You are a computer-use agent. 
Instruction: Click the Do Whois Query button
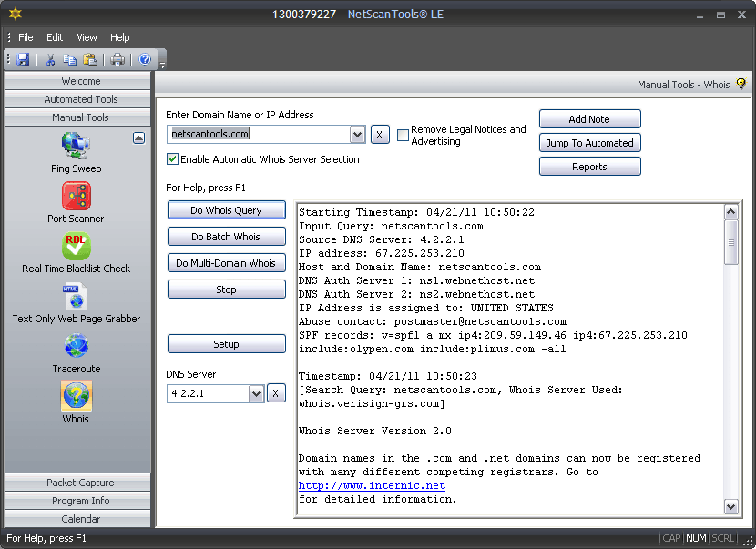click(226, 210)
